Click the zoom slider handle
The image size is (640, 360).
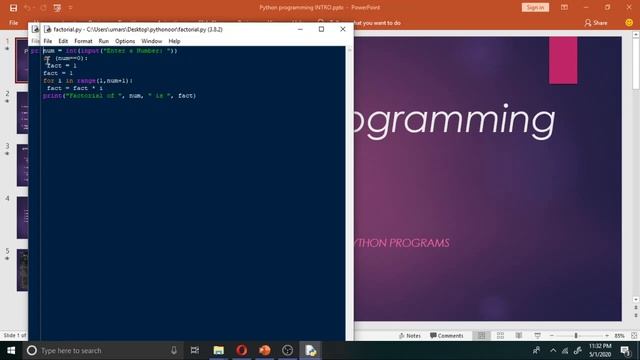[576, 336]
